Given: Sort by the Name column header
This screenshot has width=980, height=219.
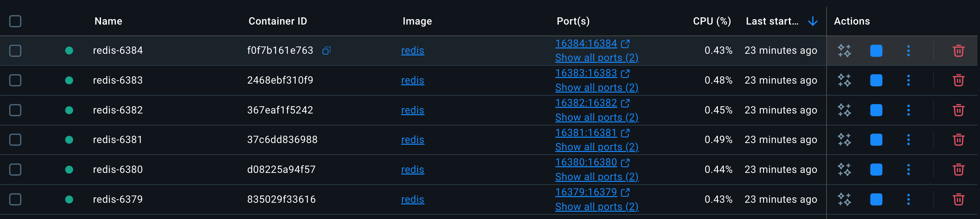Looking at the screenshot, I should click(x=108, y=21).
